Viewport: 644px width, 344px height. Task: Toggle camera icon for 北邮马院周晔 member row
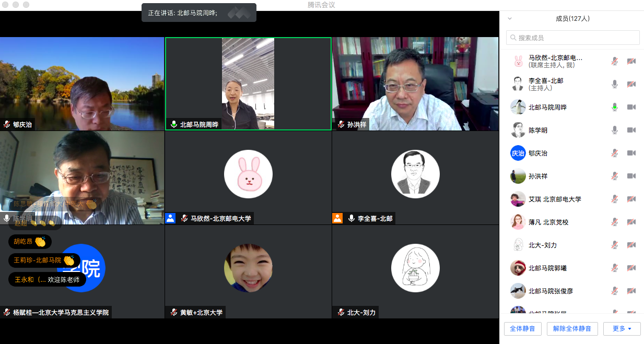tap(631, 107)
